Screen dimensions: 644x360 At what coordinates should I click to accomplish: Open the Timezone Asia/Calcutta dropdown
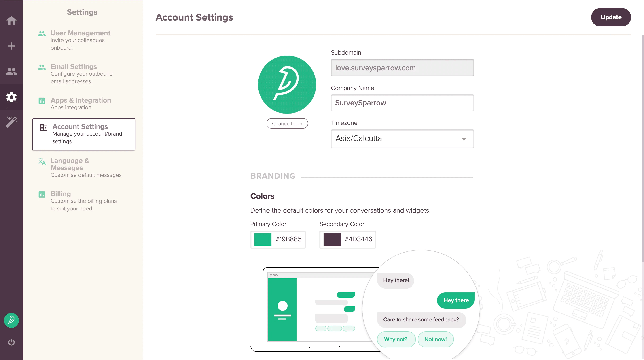402,139
